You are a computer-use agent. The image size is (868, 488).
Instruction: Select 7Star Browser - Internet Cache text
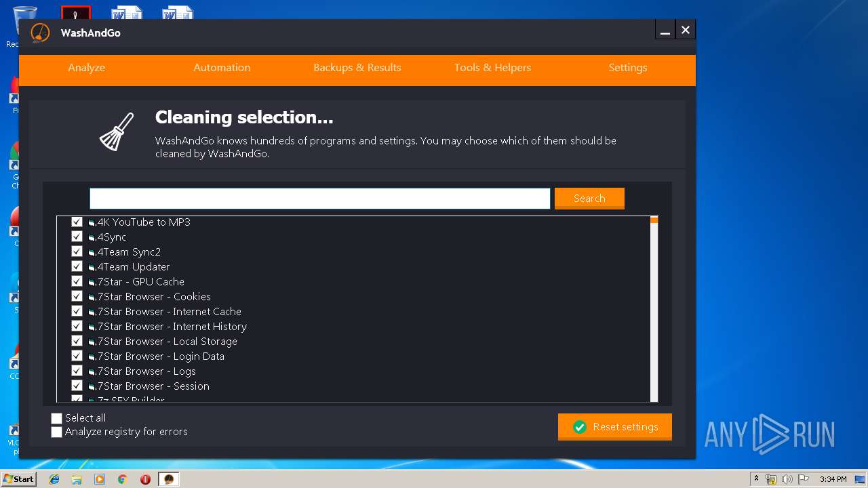(x=169, y=311)
